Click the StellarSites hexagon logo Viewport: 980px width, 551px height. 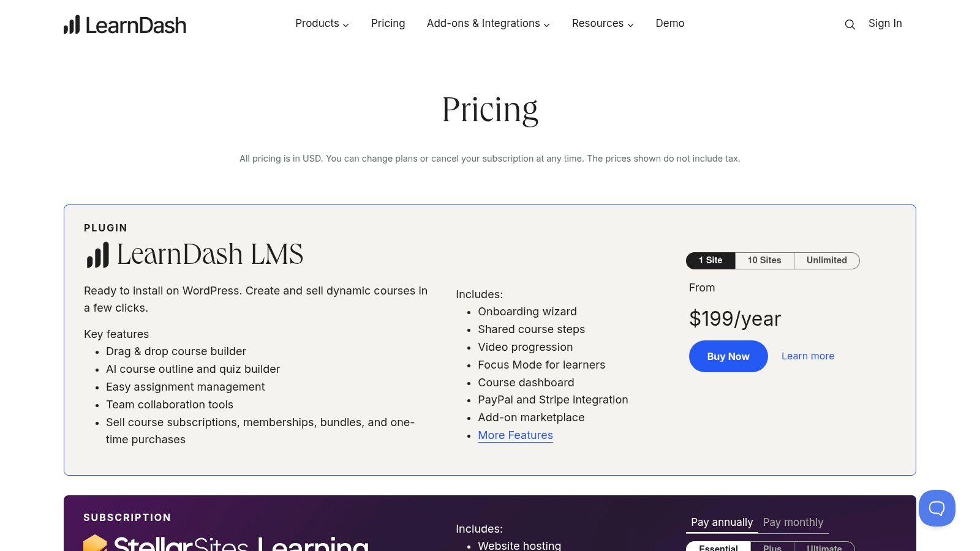[x=96, y=544]
